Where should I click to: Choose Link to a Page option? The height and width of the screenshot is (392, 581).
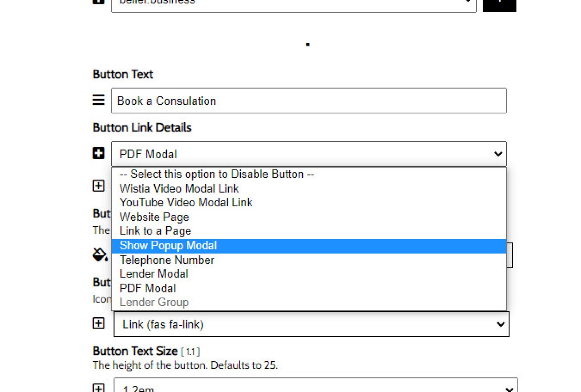[x=155, y=231]
